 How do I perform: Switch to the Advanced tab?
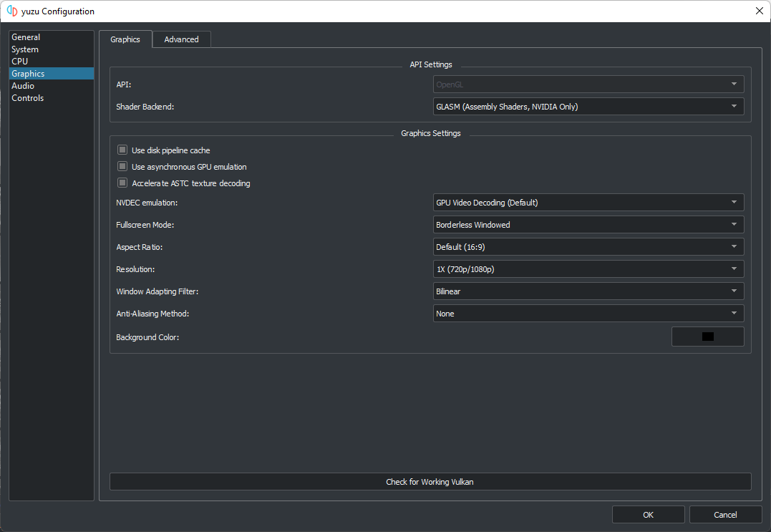click(x=181, y=39)
